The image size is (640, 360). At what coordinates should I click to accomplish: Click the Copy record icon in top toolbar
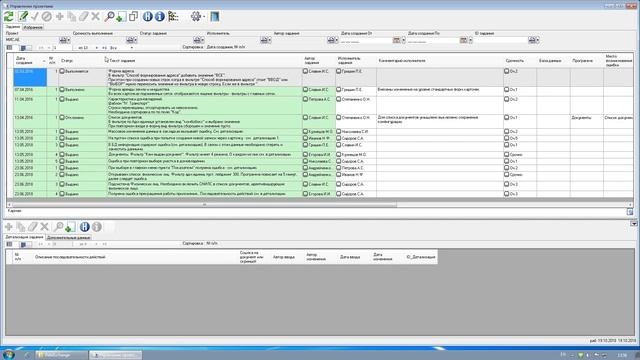pyautogui.click(x=72, y=16)
